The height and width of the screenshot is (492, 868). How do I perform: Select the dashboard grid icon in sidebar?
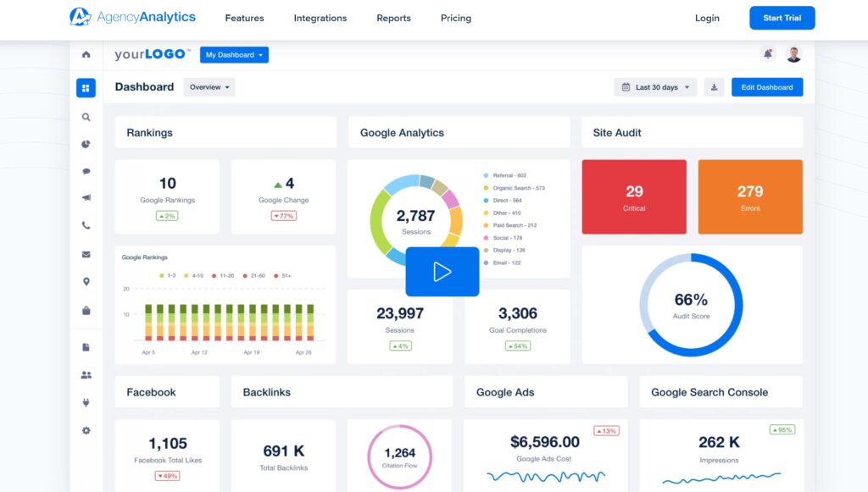pyautogui.click(x=86, y=88)
